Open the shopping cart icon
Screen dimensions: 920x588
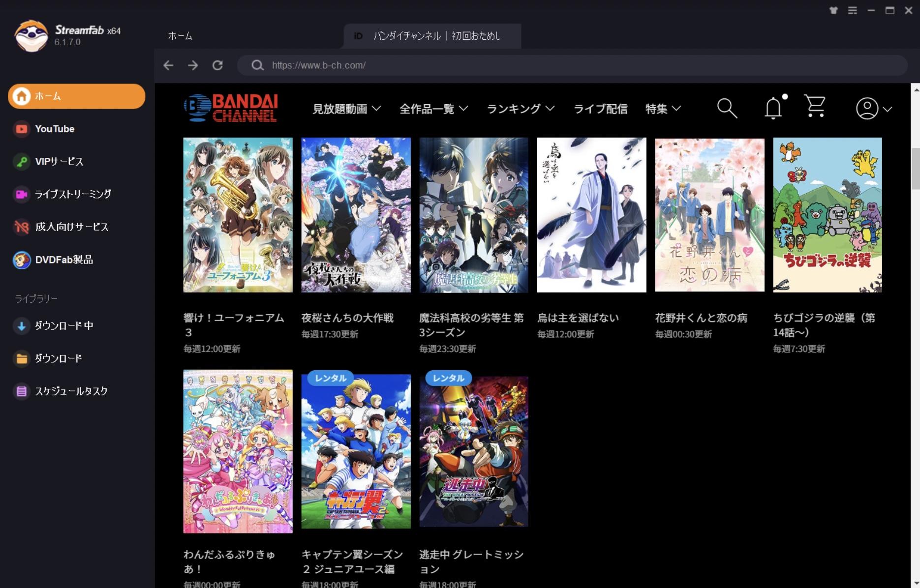(x=815, y=106)
